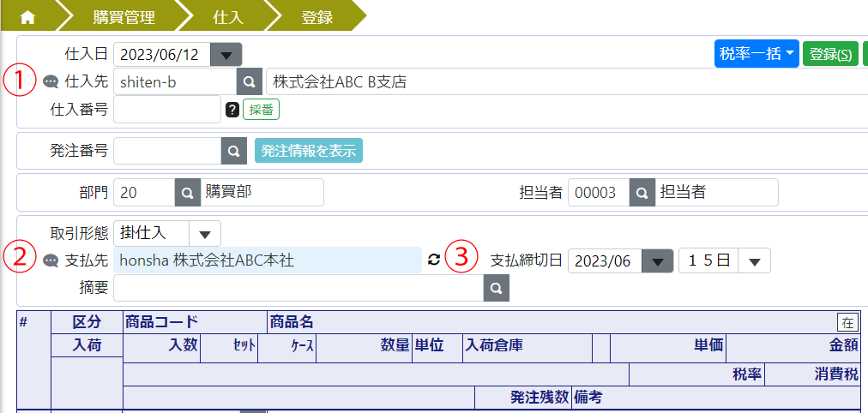Open 登録 breadcrumb
This screenshot has height=413, width=868.
[317, 18]
